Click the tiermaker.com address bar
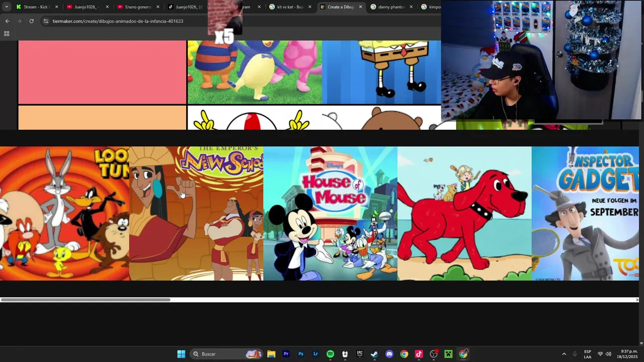The width and height of the screenshot is (644, 362). (x=118, y=21)
